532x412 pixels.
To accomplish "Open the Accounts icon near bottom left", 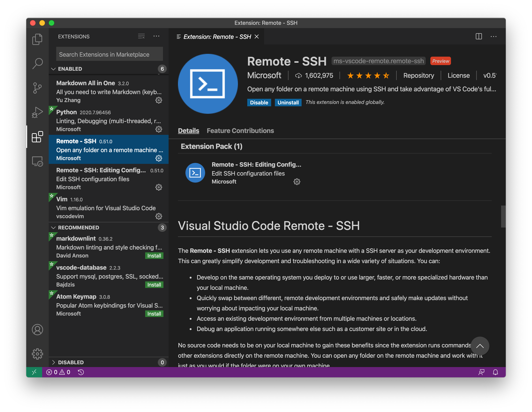I will coord(37,330).
